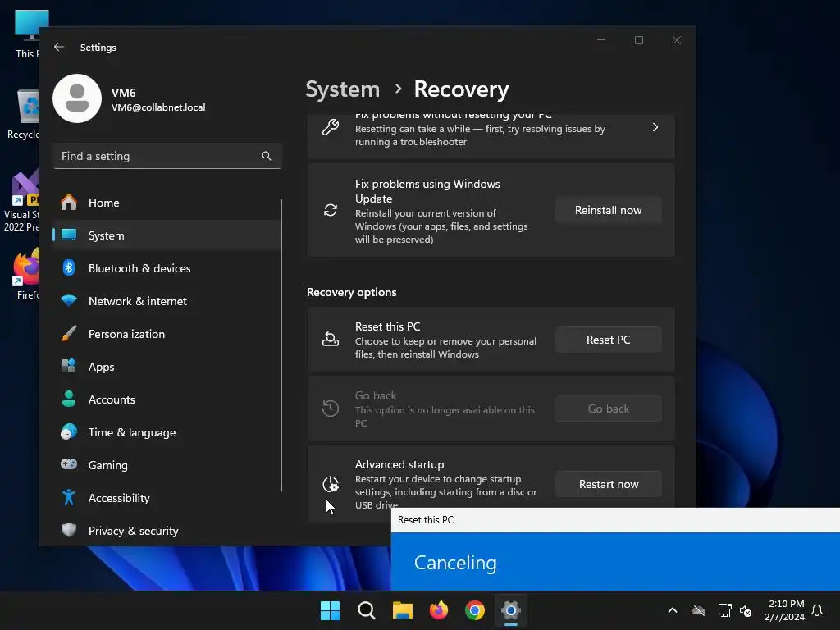Viewport: 840px width, 630px height.
Task: Click the Restart now button
Action: (x=608, y=484)
